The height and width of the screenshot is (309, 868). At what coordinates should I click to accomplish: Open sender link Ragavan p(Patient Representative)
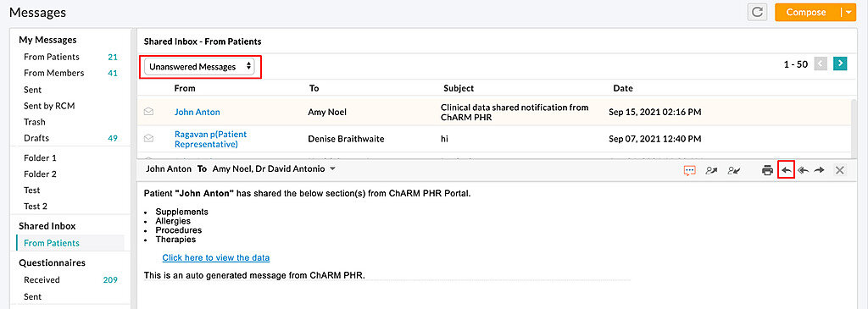pos(210,140)
